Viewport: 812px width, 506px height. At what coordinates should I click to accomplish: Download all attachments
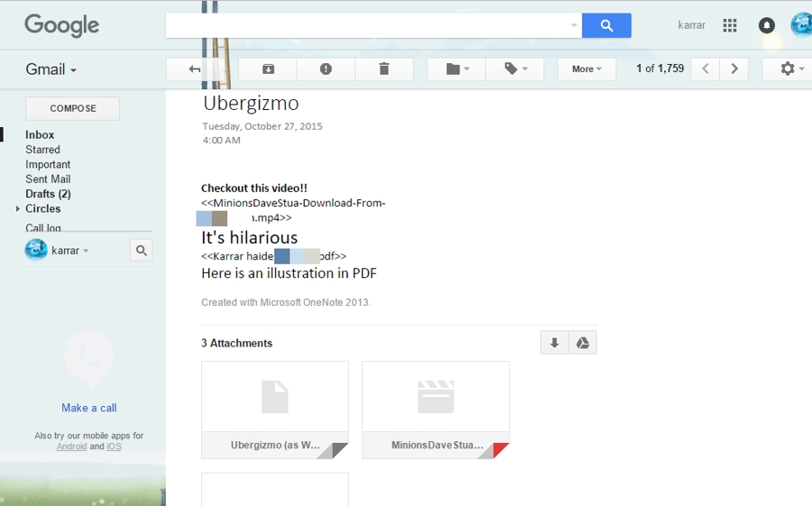coord(554,343)
